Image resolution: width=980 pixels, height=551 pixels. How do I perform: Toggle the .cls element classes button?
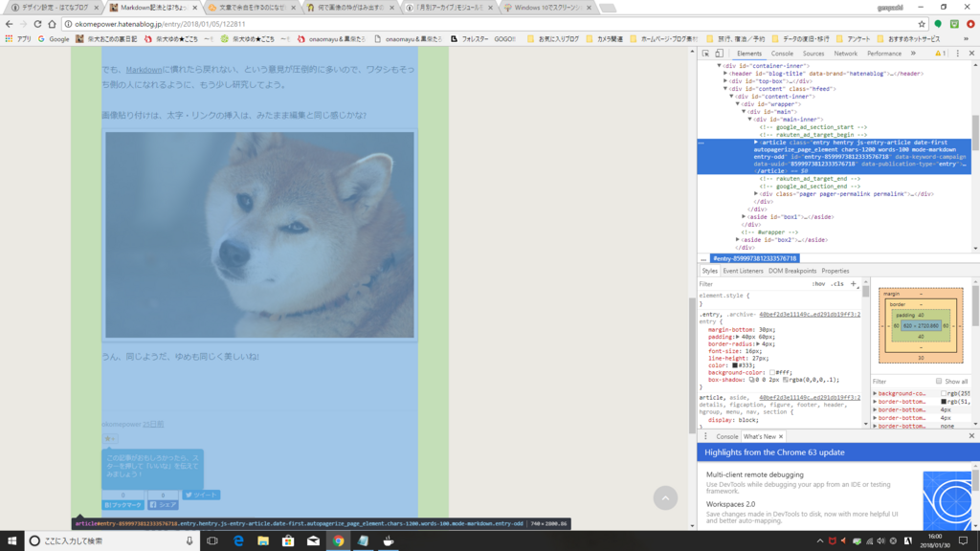(836, 284)
